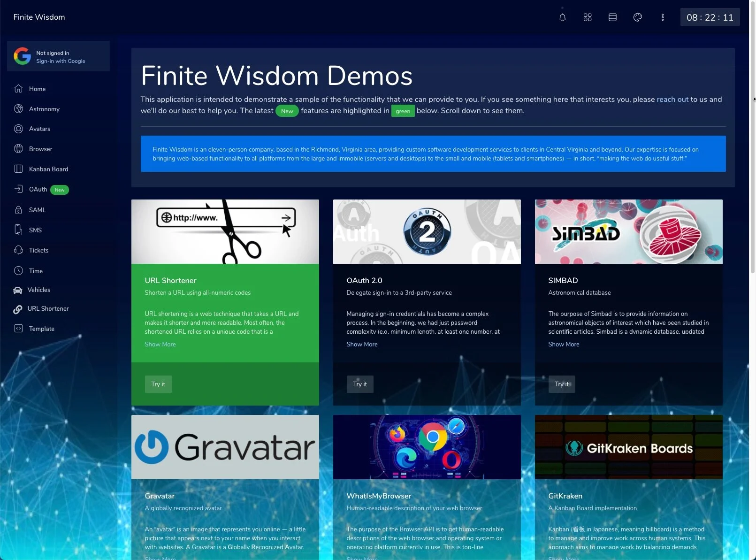Click 'Finite Wisdom Demos' heading

(x=276, y=76)
